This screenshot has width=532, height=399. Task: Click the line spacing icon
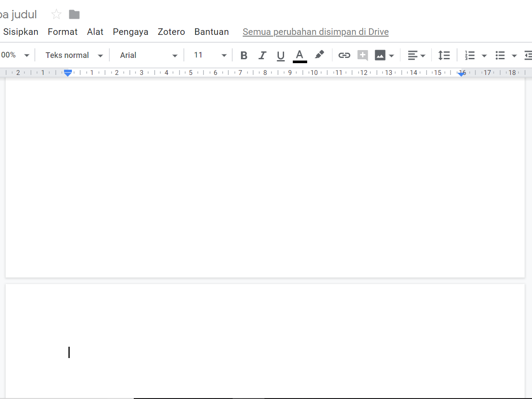tap(444, 55)
